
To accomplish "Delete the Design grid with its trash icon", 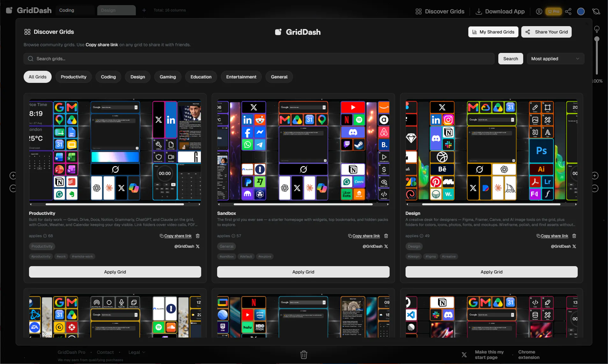I will point(574,236).
